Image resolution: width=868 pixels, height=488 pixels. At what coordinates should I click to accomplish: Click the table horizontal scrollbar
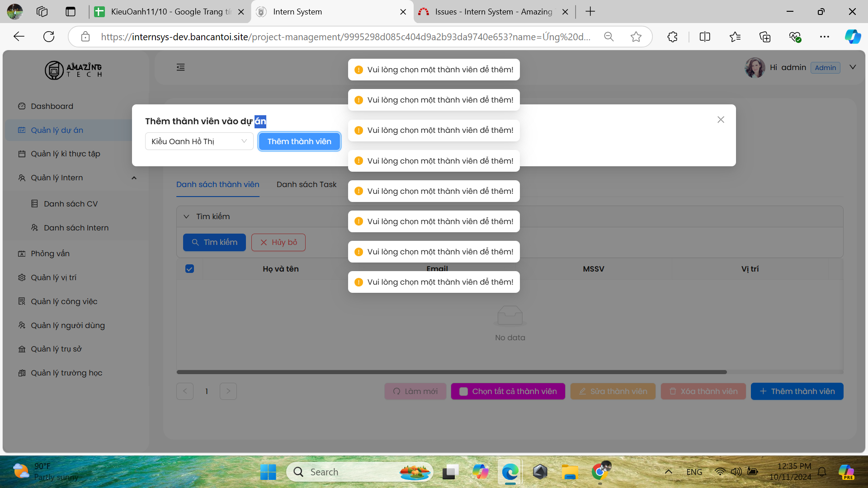(x=451, y=372)
